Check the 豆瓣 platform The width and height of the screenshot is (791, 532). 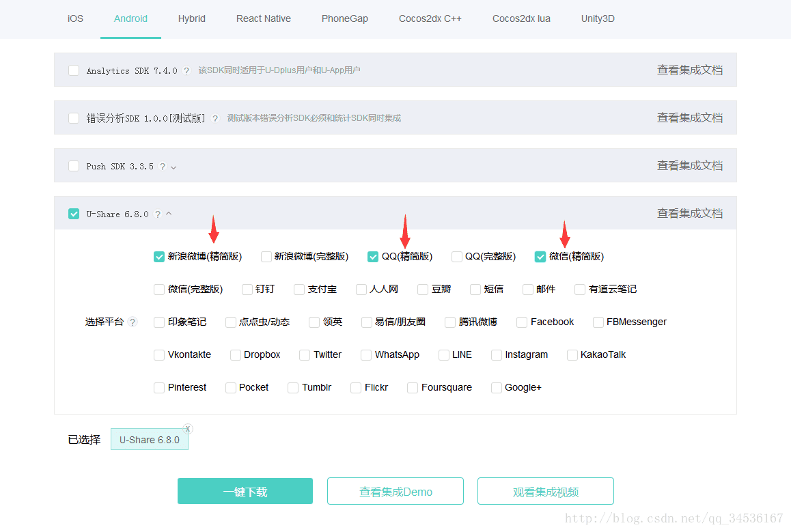point(423,290)
